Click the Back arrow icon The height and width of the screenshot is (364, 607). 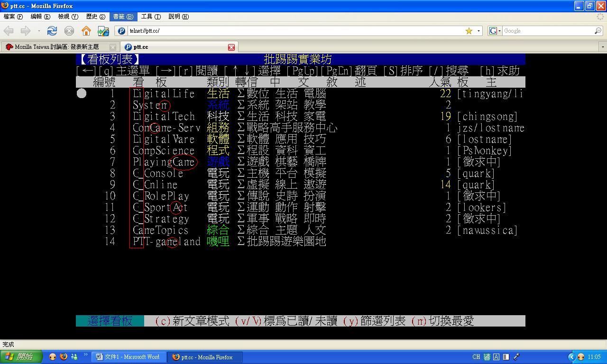pos(9,31)
